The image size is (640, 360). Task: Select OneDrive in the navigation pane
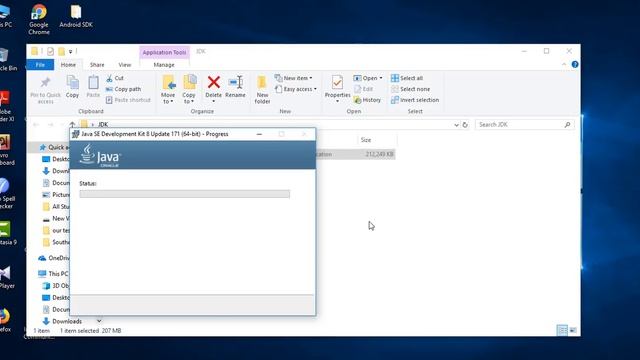[54, 258]
